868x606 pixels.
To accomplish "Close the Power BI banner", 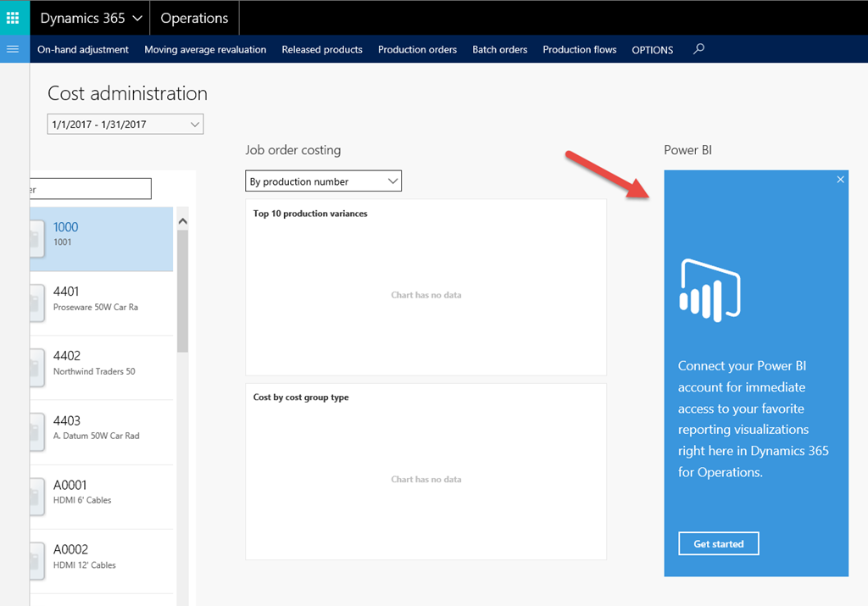I will (x=840, y=180).
